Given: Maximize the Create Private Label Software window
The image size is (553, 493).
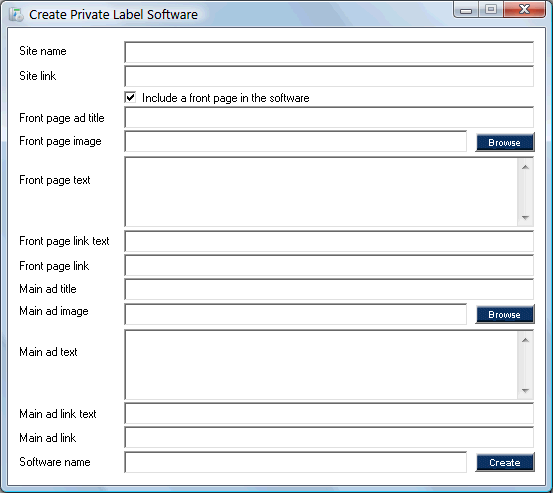Looking at the screenshot, I should tap(491, 9).
